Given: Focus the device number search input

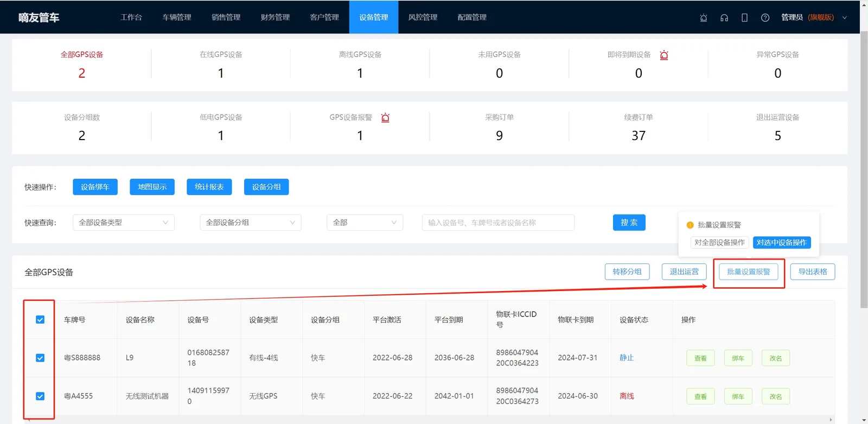Looking at the screenshot, I should (x=498, y=223).
